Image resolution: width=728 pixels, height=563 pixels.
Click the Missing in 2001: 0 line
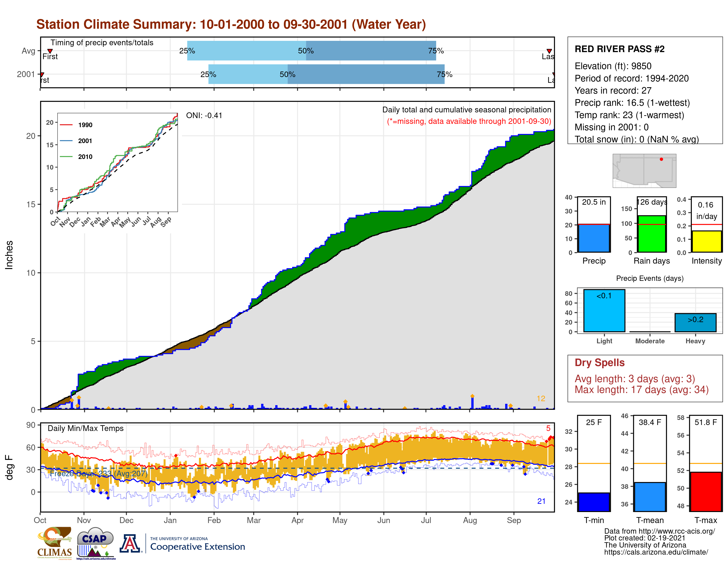pyautogui.click(x=611, y=127)
